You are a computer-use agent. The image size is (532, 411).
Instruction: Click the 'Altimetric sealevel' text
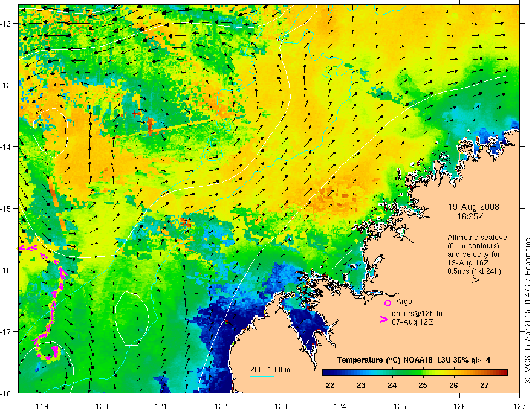[x=478, y=238]
